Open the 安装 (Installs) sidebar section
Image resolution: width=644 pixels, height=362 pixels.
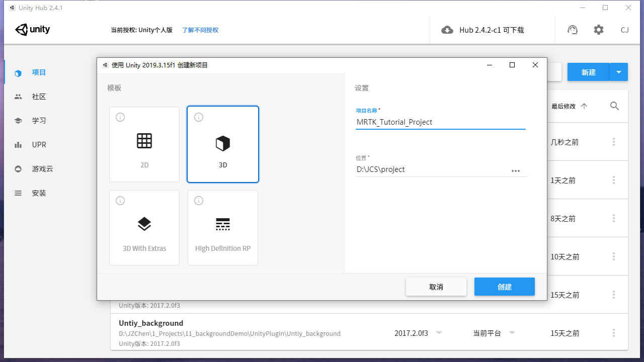[x=39, y=193]
